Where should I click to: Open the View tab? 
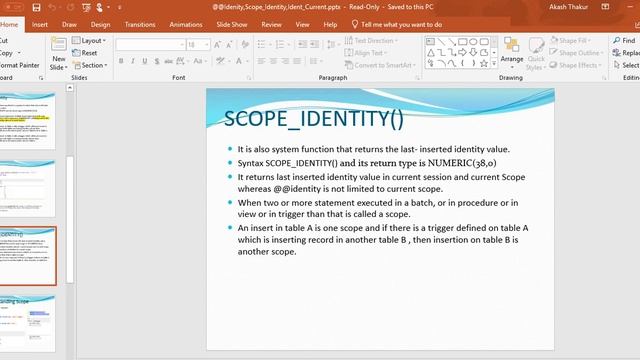302,24
